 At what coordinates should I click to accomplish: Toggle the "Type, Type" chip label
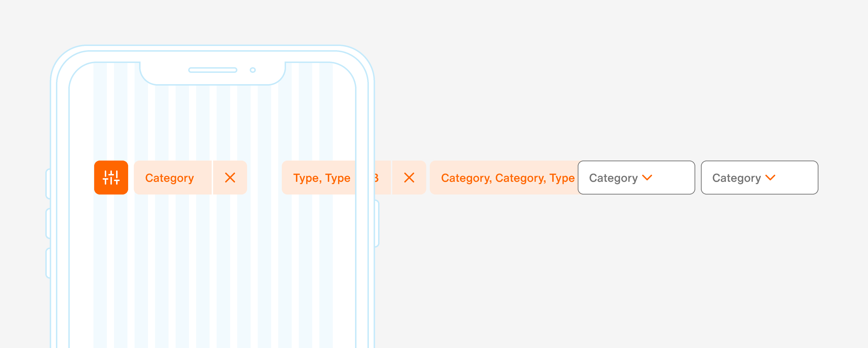(321, 178)
